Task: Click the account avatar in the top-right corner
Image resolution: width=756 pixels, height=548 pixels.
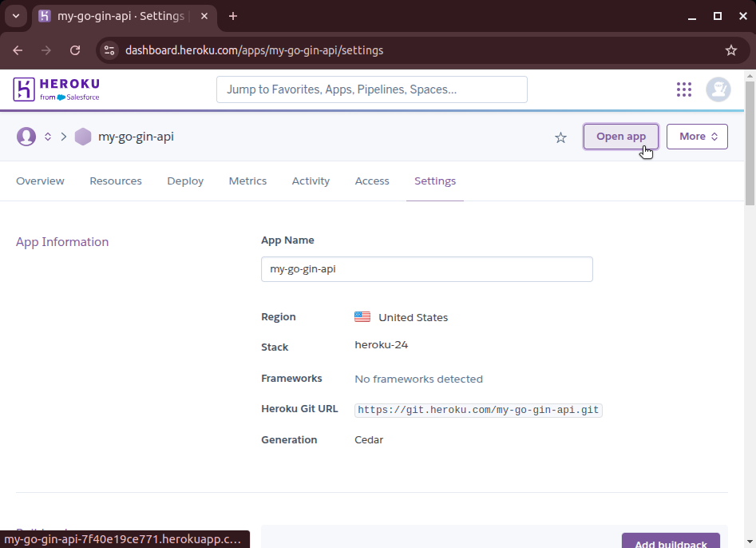Action: pos(718,89)
